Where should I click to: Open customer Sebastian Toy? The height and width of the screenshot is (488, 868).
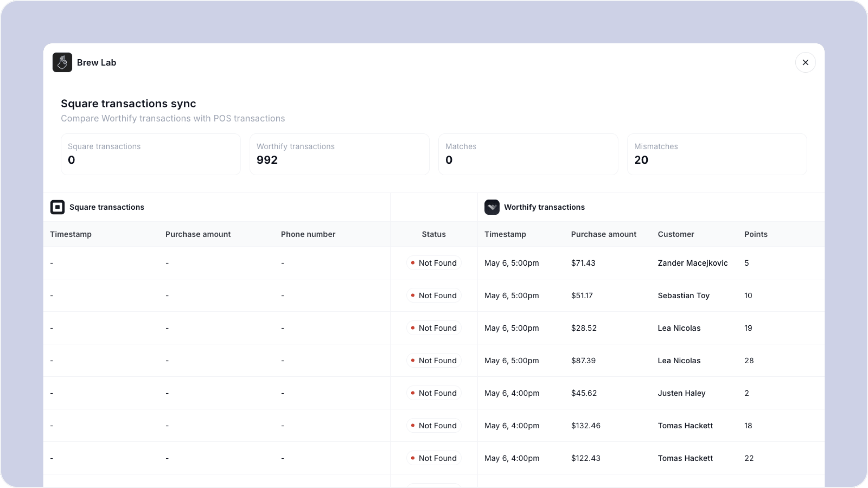coord(684,295)
